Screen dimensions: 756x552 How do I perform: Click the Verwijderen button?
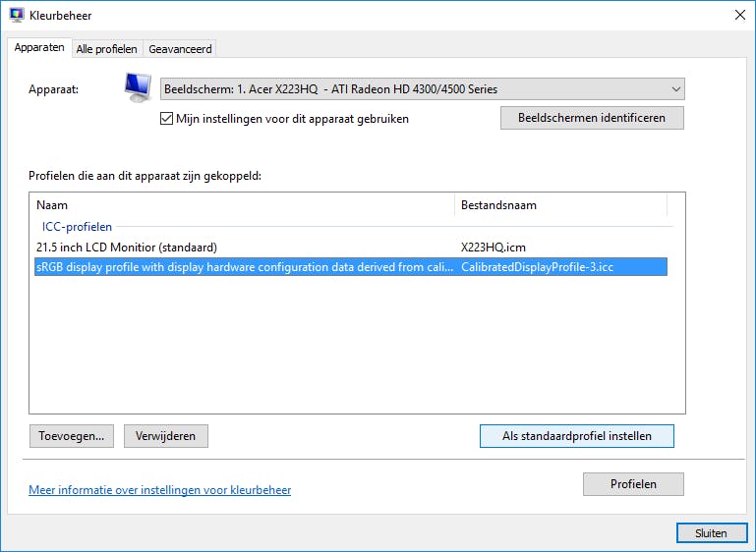pyautogui.click(x=166, y=436)
